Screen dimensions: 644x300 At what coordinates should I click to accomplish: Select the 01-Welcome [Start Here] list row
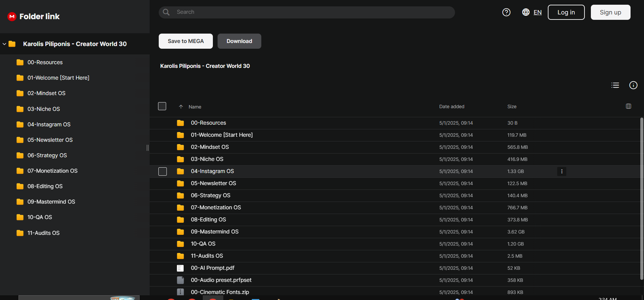click(394, 135)
